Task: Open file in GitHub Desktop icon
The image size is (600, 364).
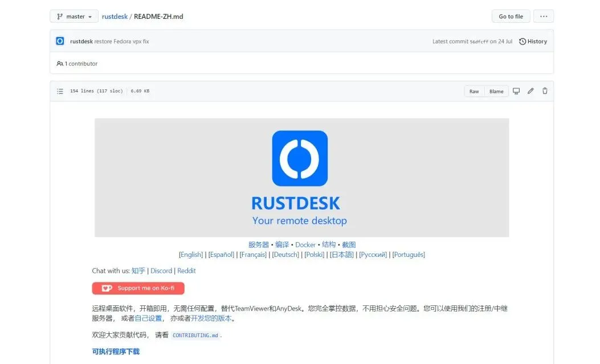Action: pyautogui.click(x=516, y=91)
